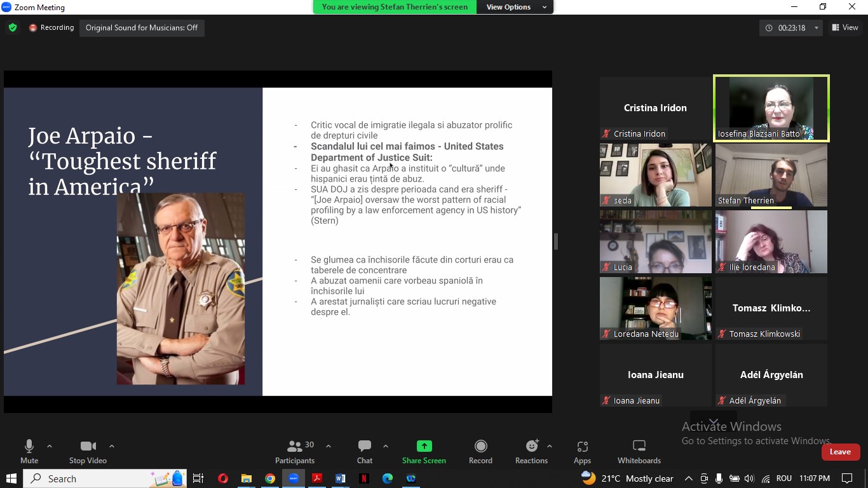868x488 pixels.
Task: Click the Joe Arpaio photo on the slide
Action: [180, 288]
